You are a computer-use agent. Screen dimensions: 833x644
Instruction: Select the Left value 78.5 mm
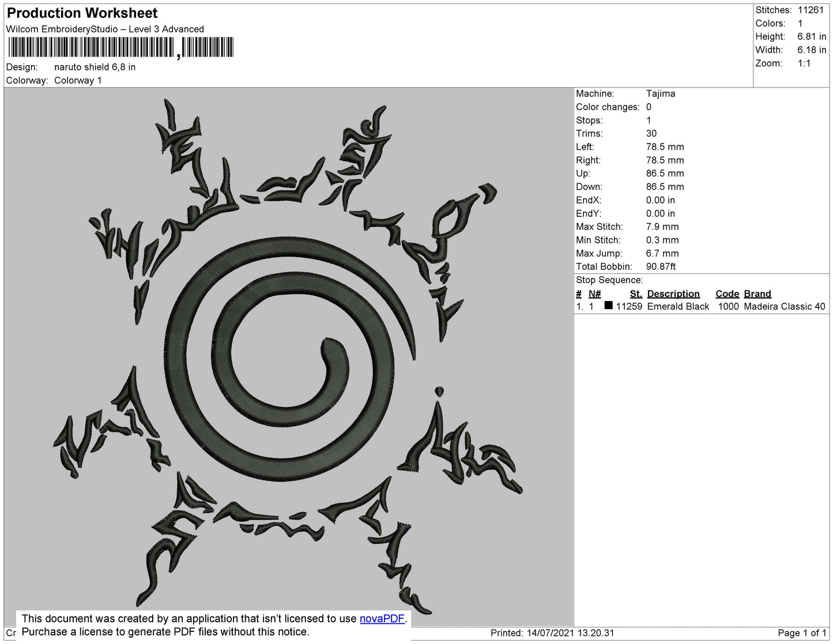pyautogui.click(x=665, y=146)
